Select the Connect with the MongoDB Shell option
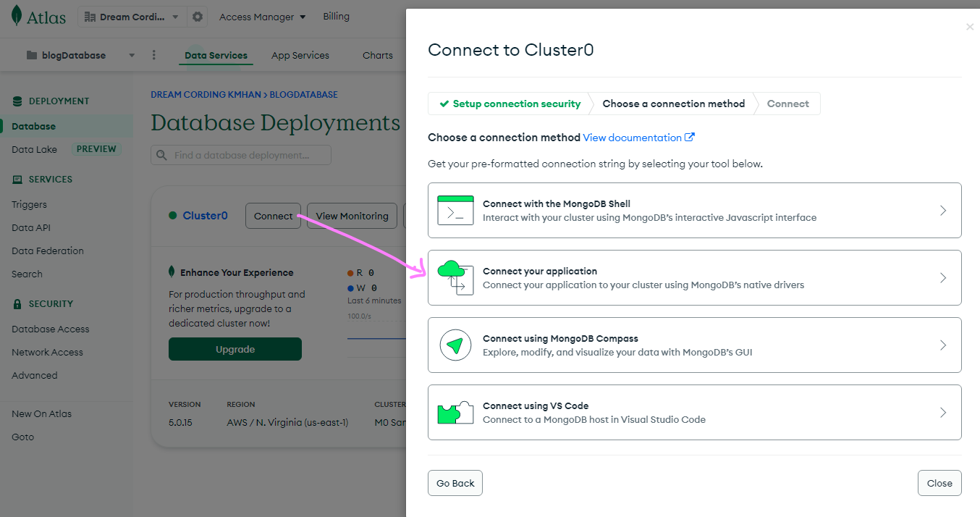The image size is (980, 517). coord(695,210)
